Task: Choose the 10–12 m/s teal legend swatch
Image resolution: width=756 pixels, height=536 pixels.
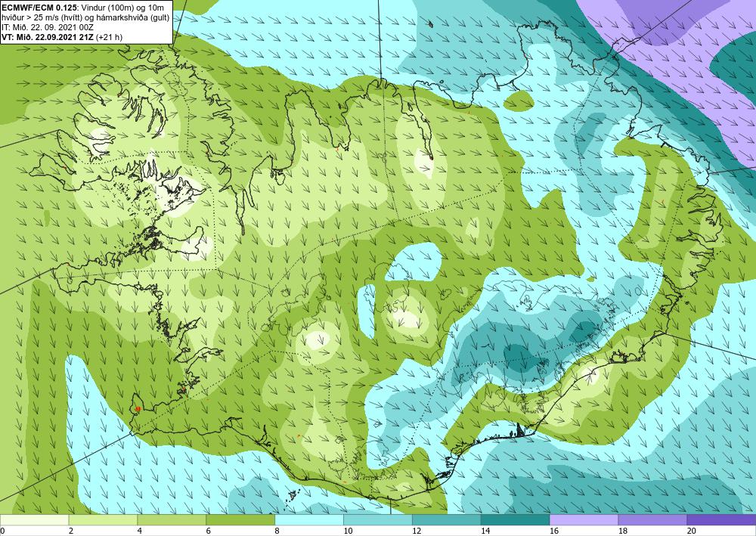Action: point(378,519)
